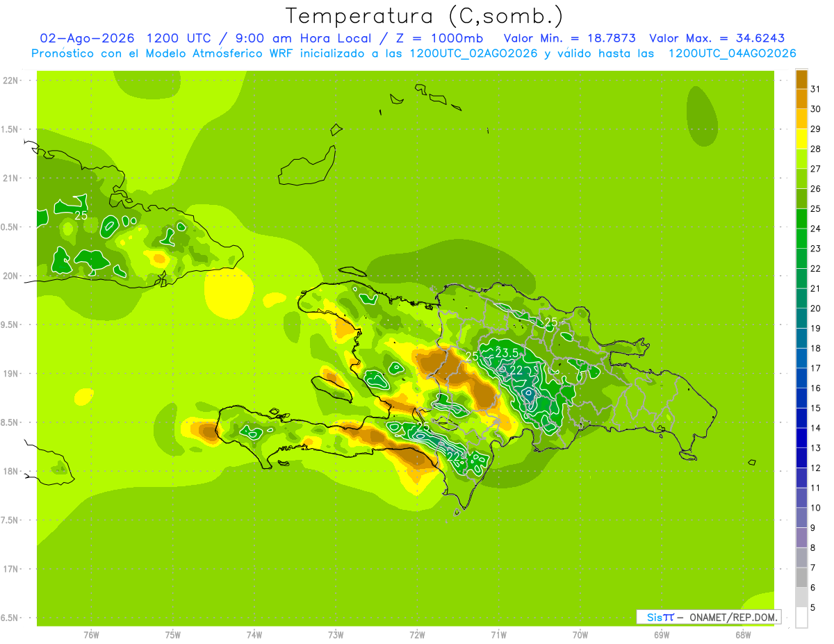
Task: Pick the yellow swatch between legend labels 28 and 29
Action: click(x=801, y=139)
